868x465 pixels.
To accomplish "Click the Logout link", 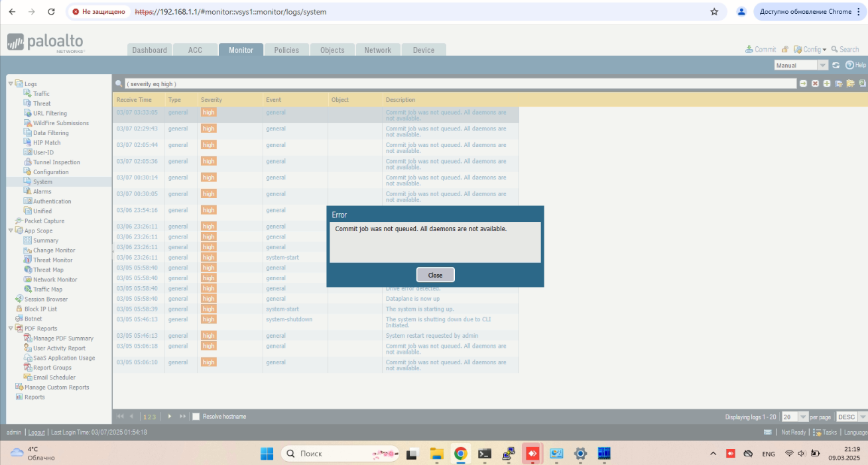I will point(36,432).
